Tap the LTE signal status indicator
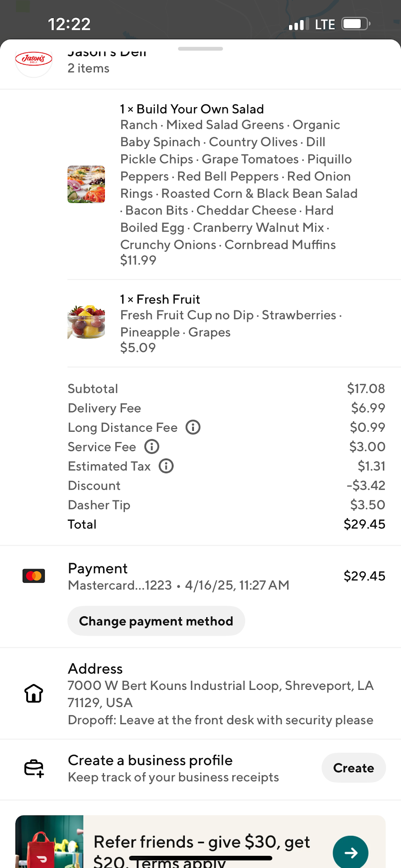Image resolution: width=401 pixels, height=868 pixels. (325, 24)
